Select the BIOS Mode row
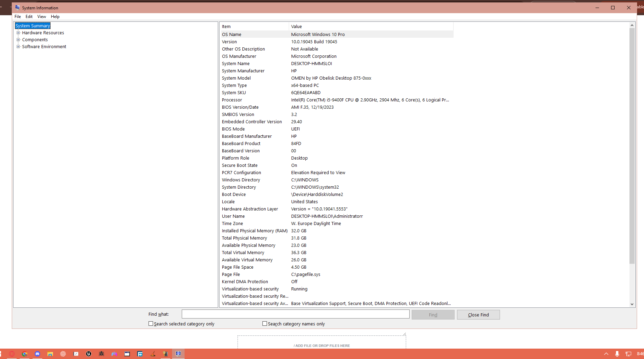The height and width of the screenshot is (359, 644). point(337,129)
